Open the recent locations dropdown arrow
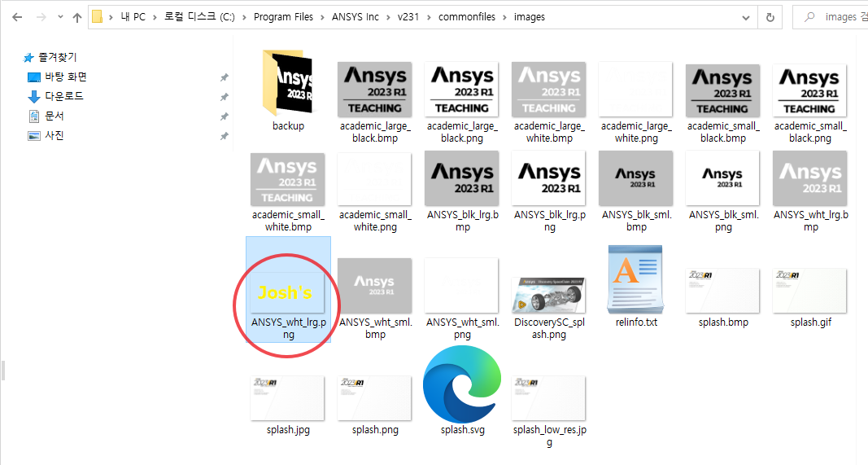 click(60, 17)
